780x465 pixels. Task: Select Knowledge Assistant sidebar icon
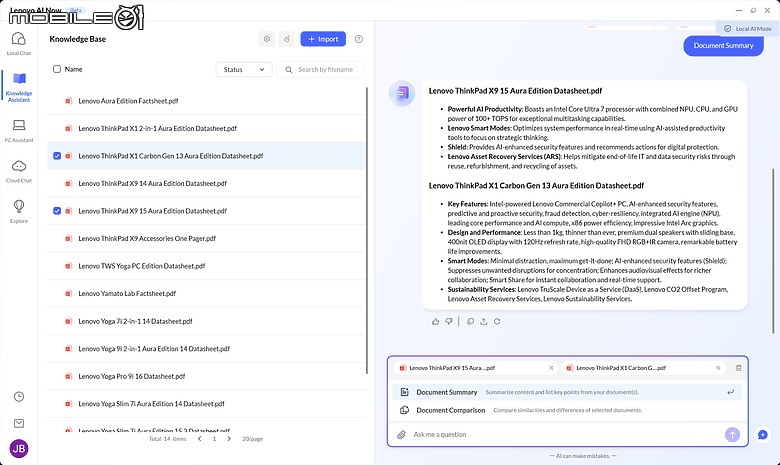[x=19, y=87]
